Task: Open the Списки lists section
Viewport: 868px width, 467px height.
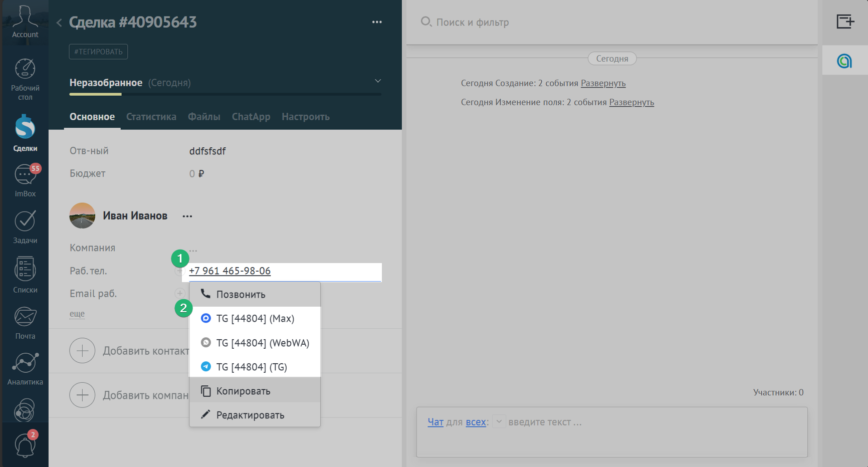Action: 25,275
